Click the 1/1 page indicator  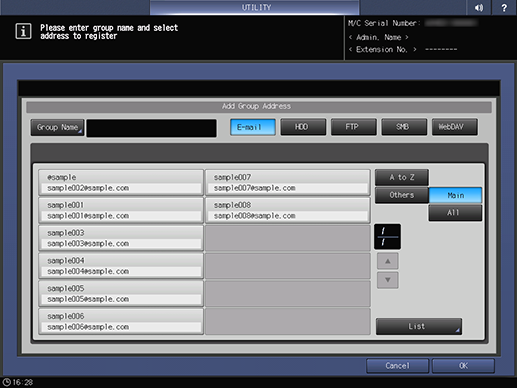click(x=387, y=237)
